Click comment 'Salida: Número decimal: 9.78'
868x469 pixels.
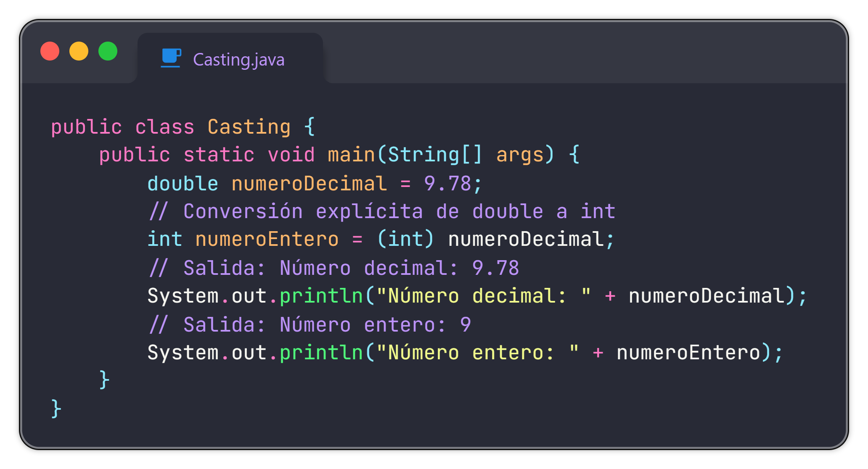(334, 268)
